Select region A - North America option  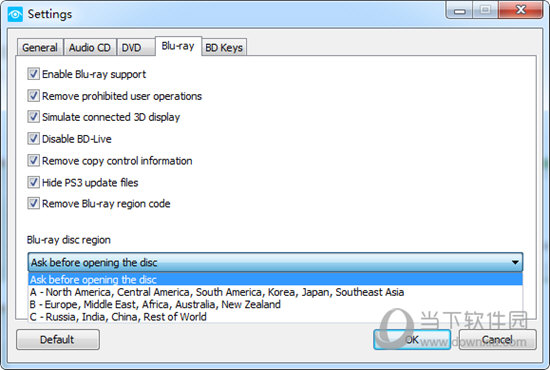coord(275,292)
